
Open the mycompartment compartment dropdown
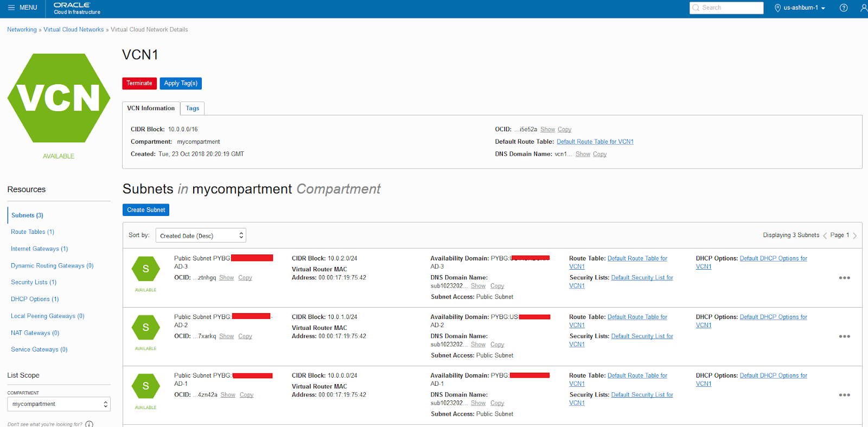(59, 404)
